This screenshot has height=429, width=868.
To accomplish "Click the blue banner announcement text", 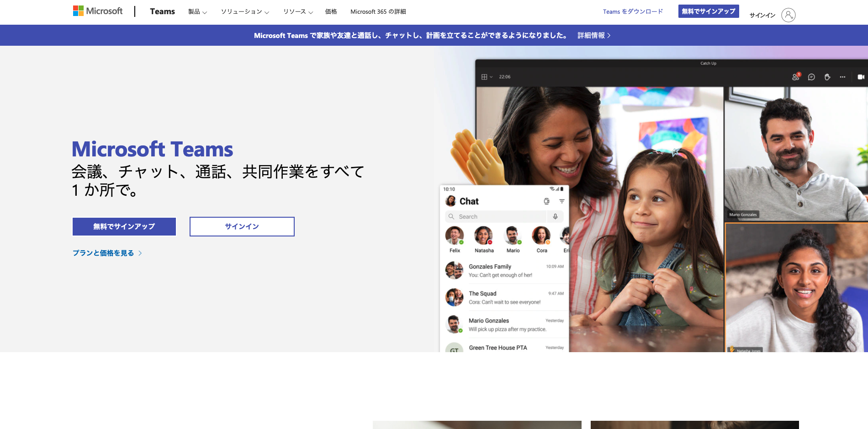I will pyautogui.click(x=411, y=35).
